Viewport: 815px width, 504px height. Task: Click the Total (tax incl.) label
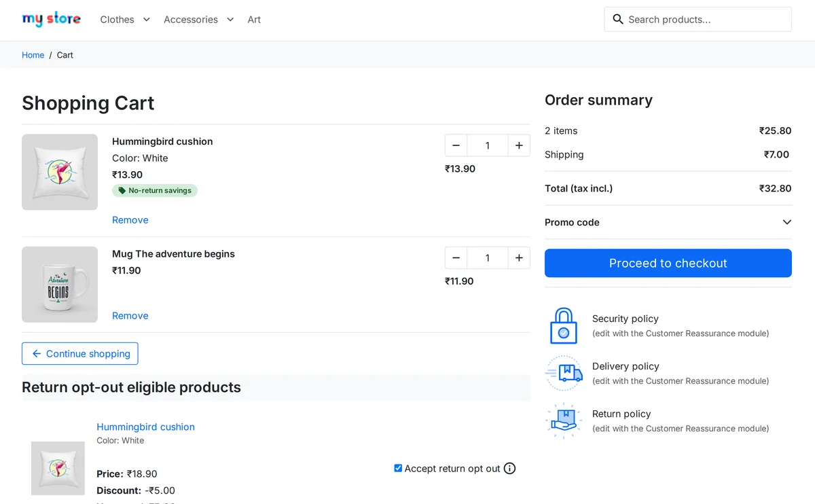[x=579, y=188]
